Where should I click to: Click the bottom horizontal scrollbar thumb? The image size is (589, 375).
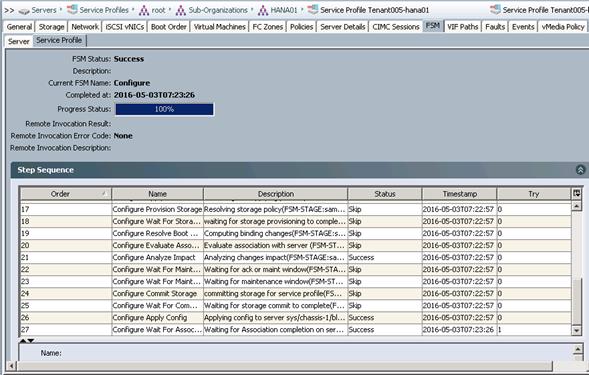point(285,366)
